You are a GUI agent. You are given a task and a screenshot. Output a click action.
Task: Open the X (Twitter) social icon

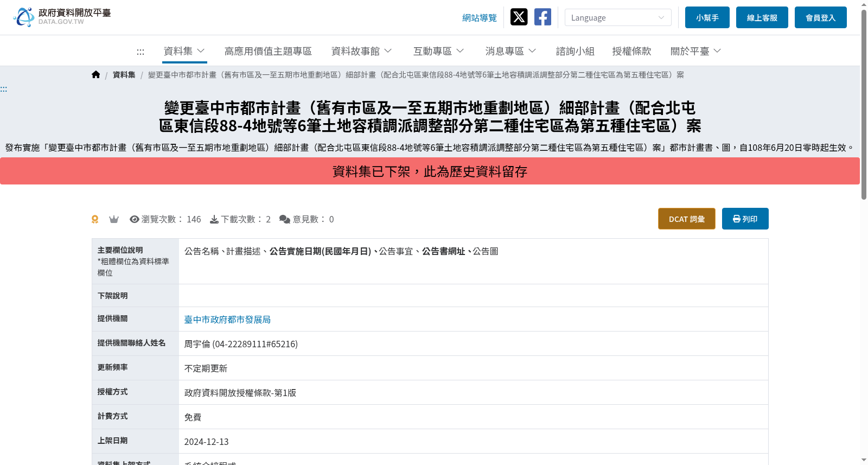[519, 17]
